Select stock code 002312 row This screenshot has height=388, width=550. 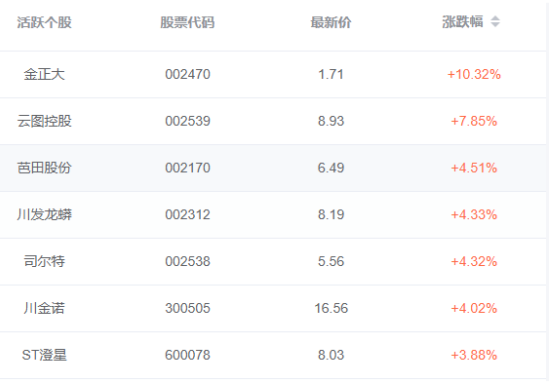click(273, 215)
